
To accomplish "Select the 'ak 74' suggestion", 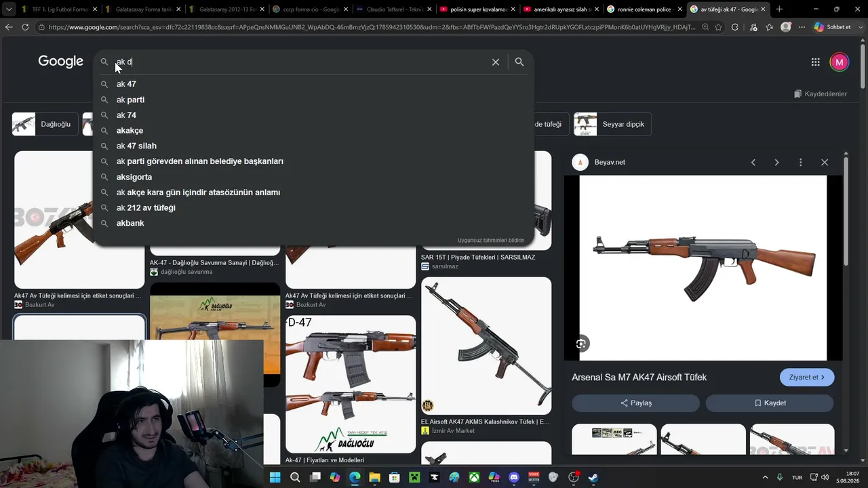I will click(x=313, y=115).
